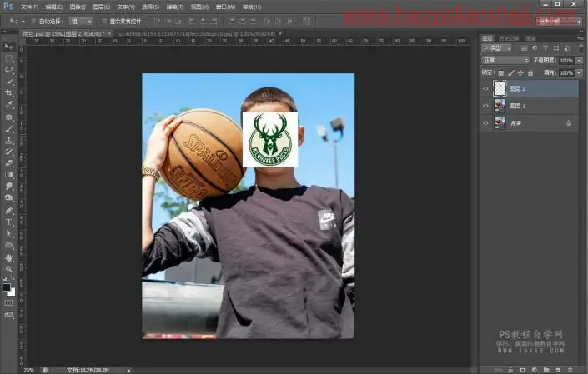Click the lock-all padlock icon in layers panel
This screenshot has height=374, width=588.
tap(530, 73)
